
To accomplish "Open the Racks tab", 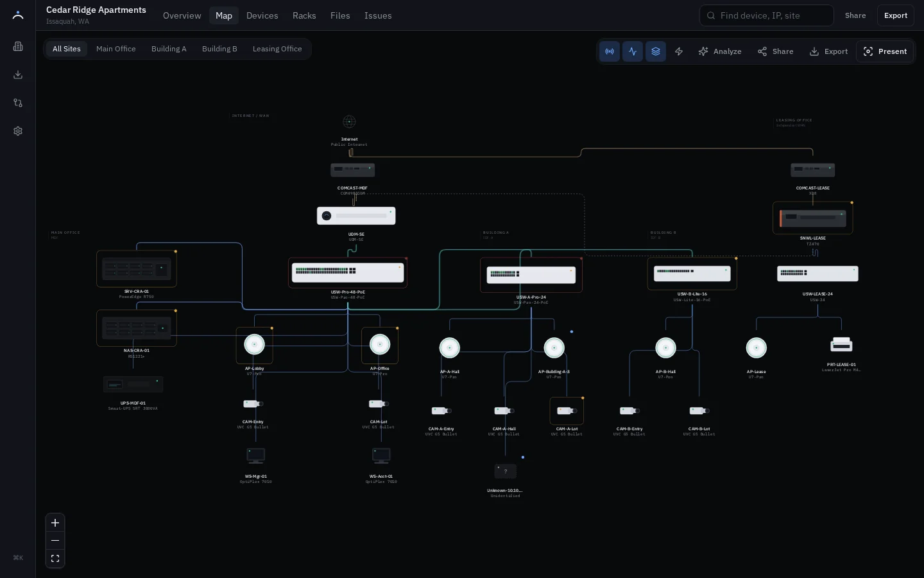I will click(x=304, y=15).
